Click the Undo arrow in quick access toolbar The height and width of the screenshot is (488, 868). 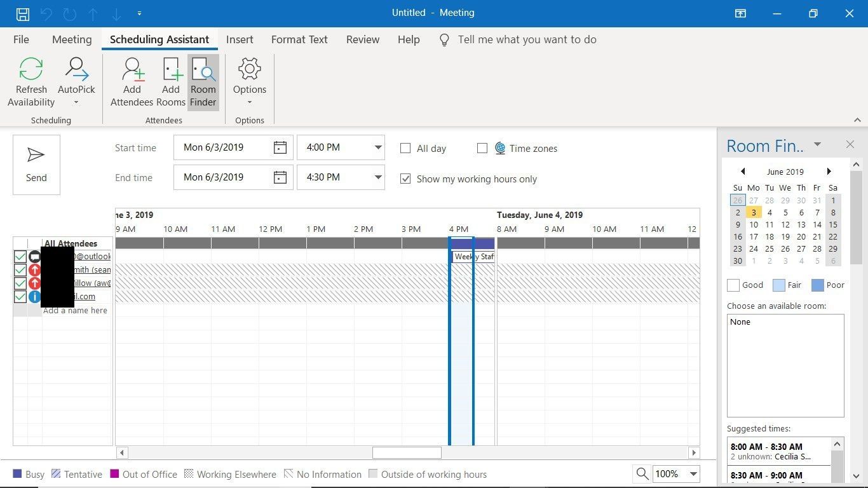tap(46, 13)
